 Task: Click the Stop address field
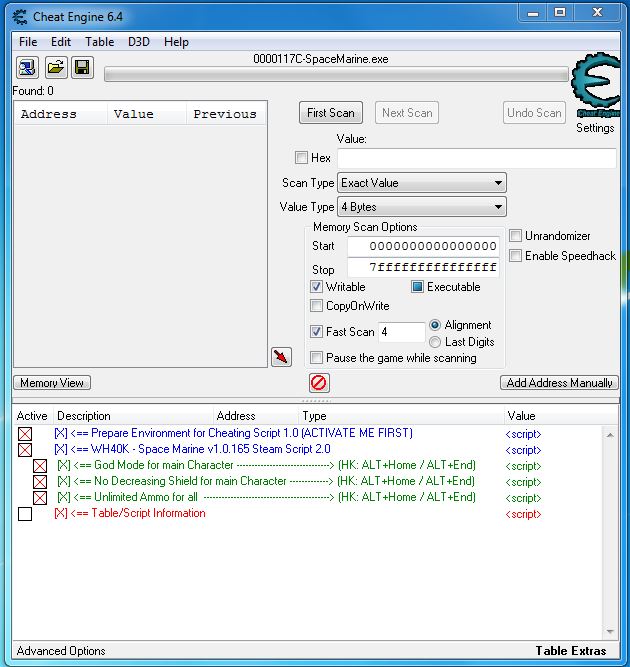pyautogui.click(x=423, y=268)
